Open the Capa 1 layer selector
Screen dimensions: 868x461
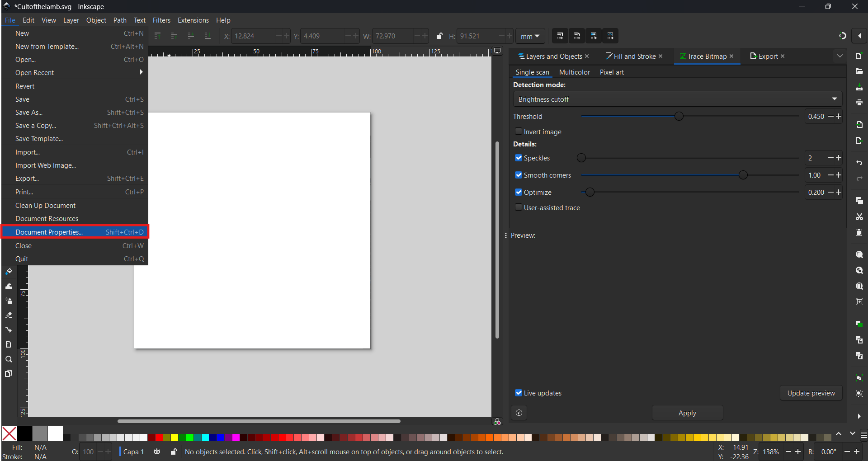133,452
